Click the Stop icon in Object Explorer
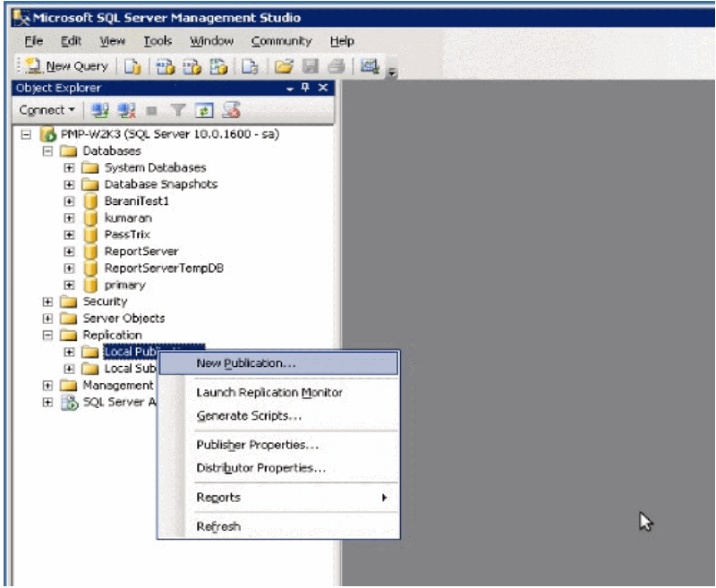The image size is (716, 588). (x=151, y=110)
